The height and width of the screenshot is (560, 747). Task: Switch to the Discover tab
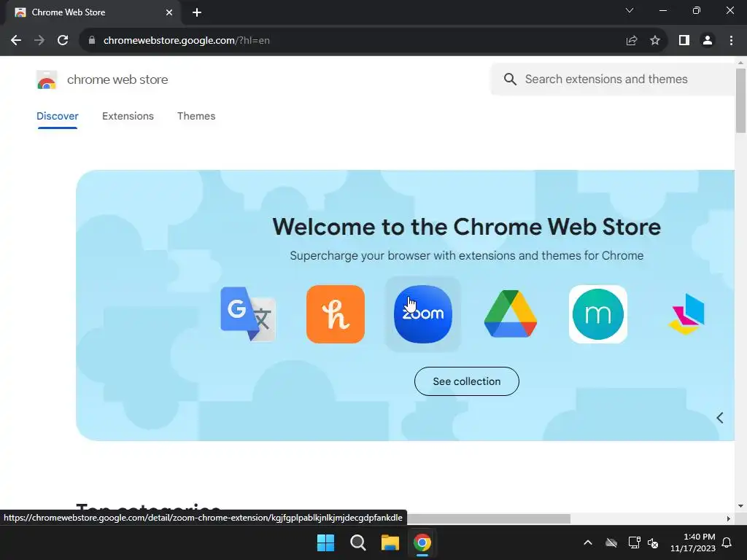[58, 116]
